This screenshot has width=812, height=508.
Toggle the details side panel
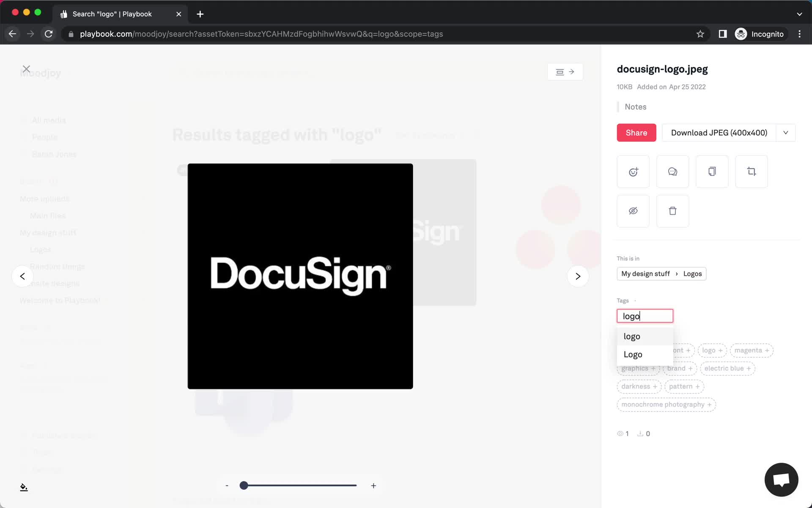click(565, 72)
